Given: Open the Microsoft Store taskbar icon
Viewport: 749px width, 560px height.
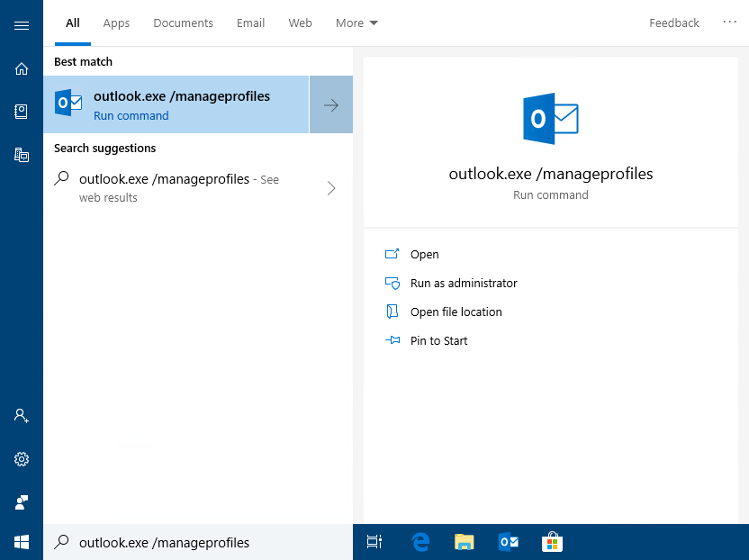Looking at the screenshot, I should (x=552, y=541).
